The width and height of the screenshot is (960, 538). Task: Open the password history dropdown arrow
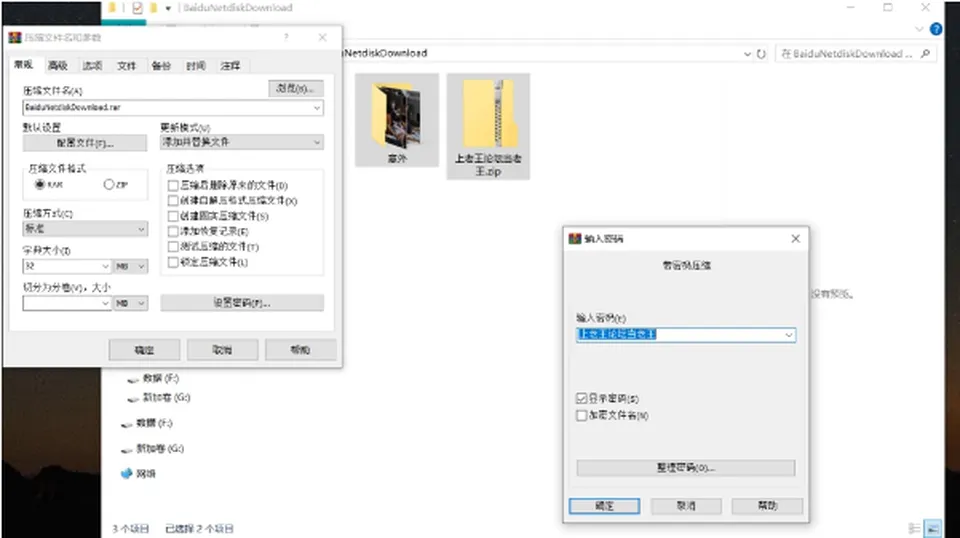point(789,335)
